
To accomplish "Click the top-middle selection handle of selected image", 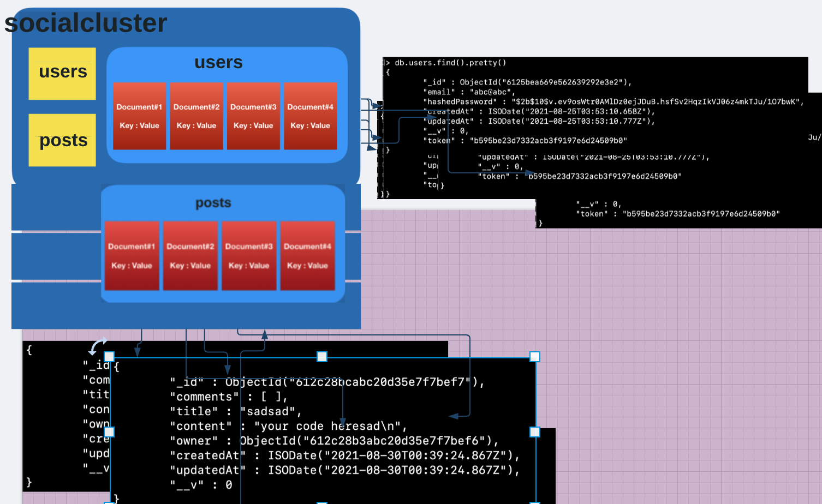I will tap(322, 357).
